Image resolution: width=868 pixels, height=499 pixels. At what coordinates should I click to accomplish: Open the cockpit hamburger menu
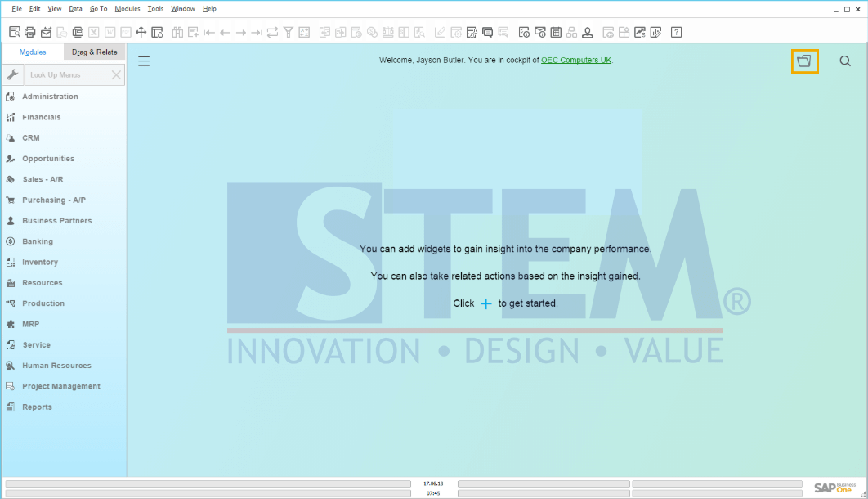[144, 61]
